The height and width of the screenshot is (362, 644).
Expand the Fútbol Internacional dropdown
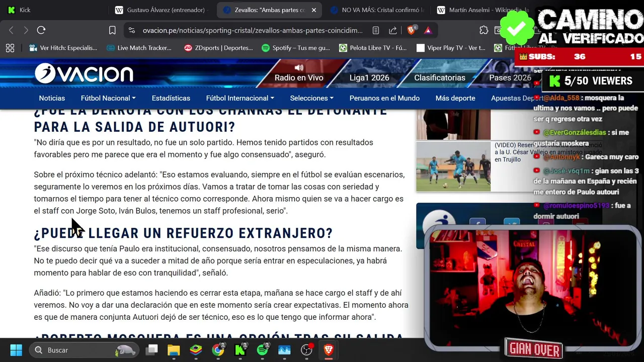[x=240, y=98]
